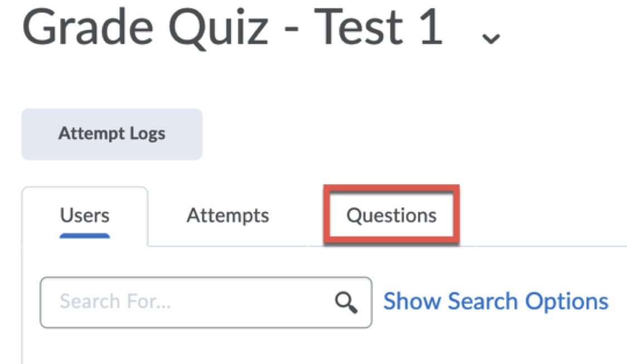Open the dropdown chevron beside Test 1
This screenshot has width=627, height=364.
491,38
